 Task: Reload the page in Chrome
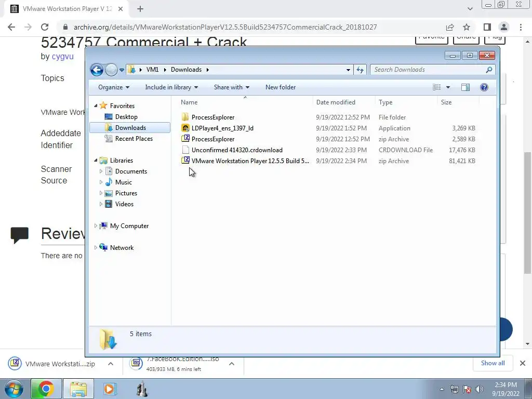(x=45, y=27)
